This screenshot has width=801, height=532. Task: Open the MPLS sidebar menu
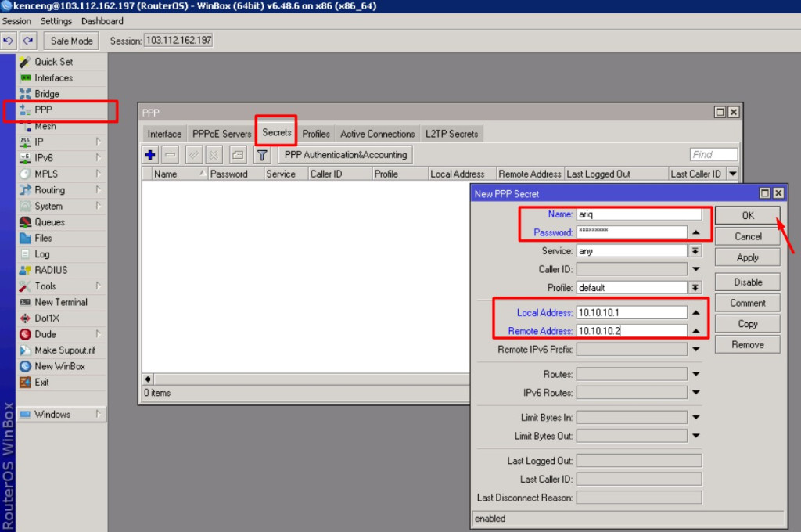pyautogui.click(x=61, y=174)
